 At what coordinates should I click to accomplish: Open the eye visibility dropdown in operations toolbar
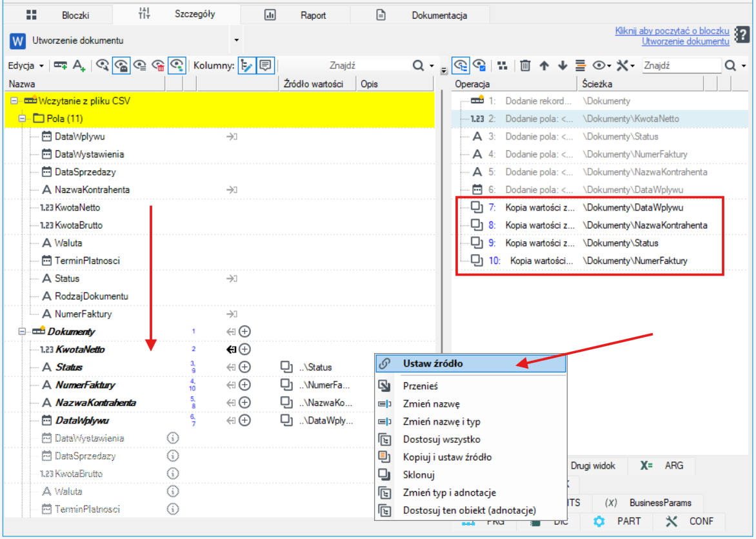602,66
